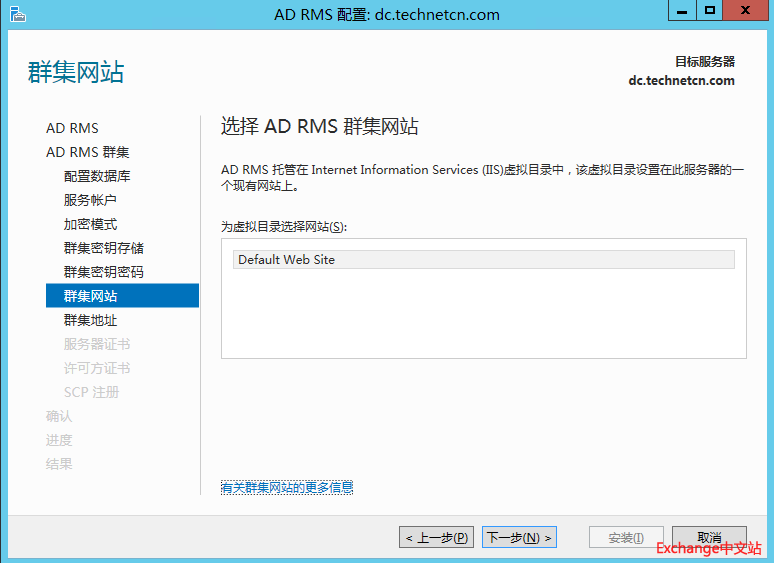Image resolution: width=774 pixels, height=563 pixels.
Task: Maximize the AD RMS configuration window
Action: 709,11
